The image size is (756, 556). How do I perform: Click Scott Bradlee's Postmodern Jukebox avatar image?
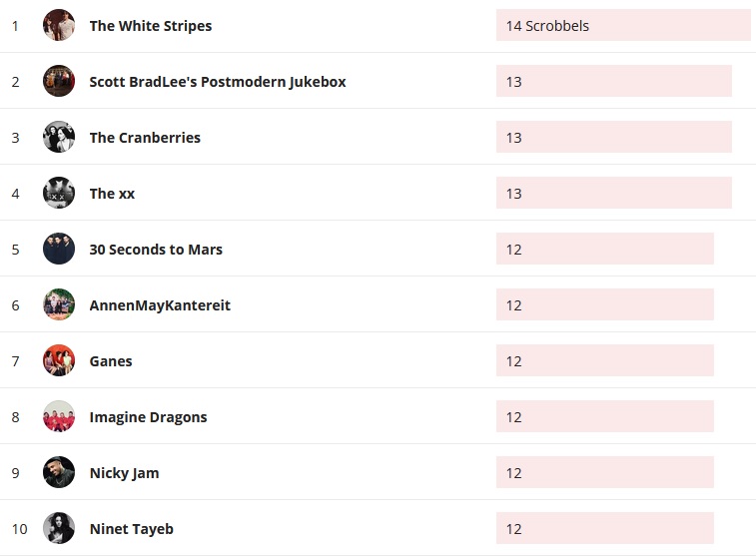(x=59, y=82)
